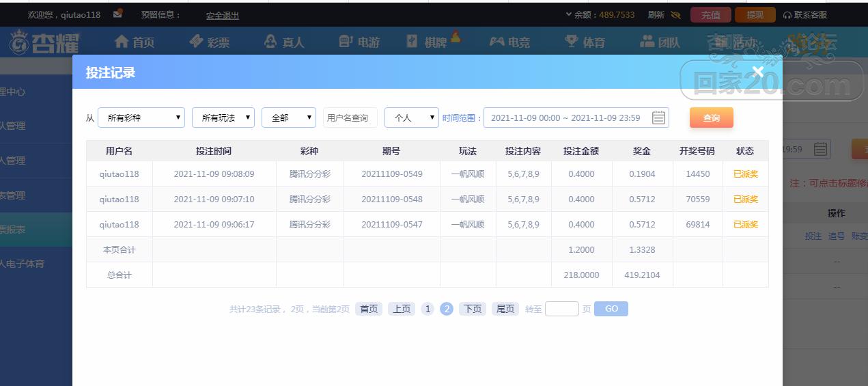868x386 pixels.
Task: Open the 所有彩种 lottery type dropdown
Action: [141, 118]
